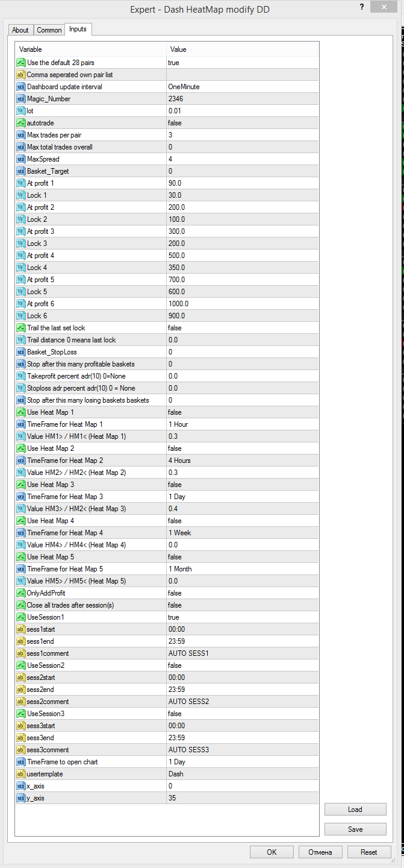
Task: Click the integer icon beside Basket_Target
Action: click(21, 171)
